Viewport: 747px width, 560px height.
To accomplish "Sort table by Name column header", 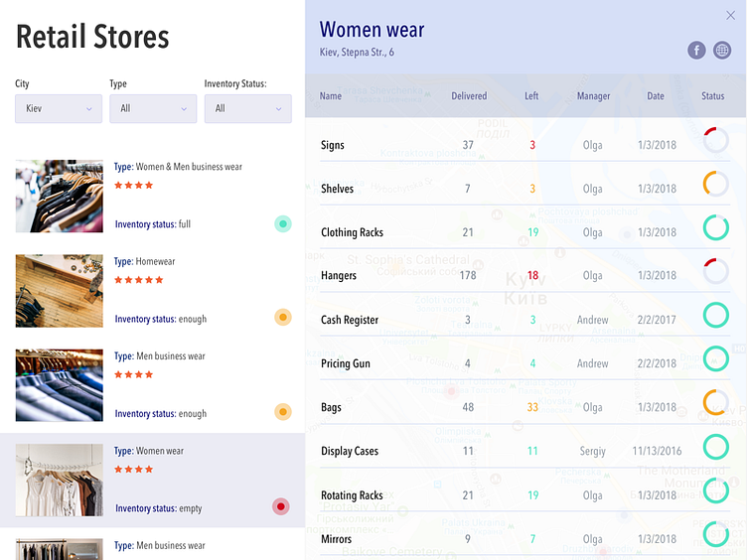I will tap(330, 96).
